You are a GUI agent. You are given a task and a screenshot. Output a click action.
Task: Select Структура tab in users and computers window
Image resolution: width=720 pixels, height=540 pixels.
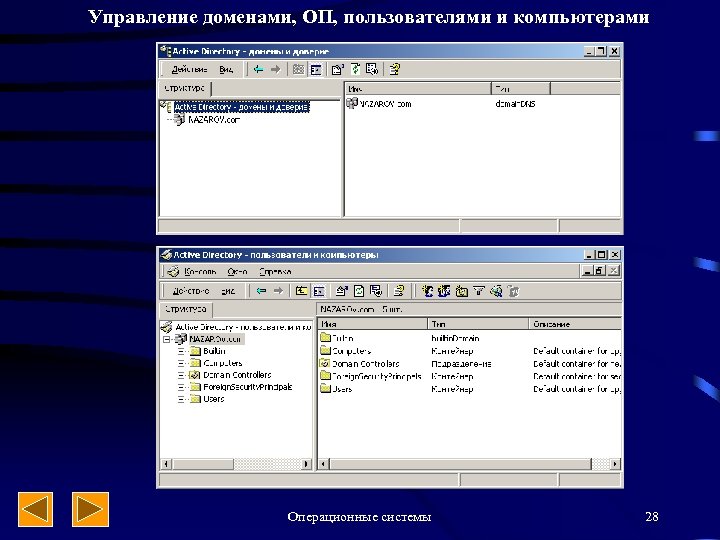186,309
